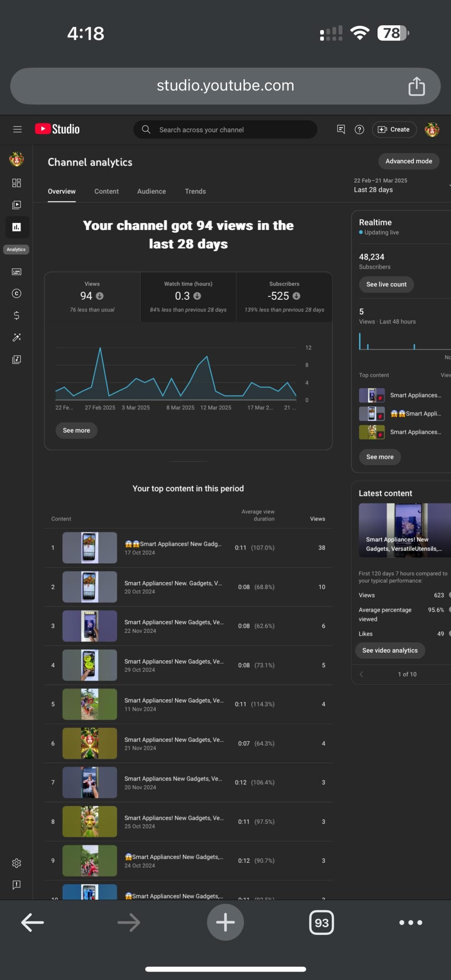Click the 48,234 subscribers count
The width and height of the screenshot is (451, 980).
tap(371, 257)
